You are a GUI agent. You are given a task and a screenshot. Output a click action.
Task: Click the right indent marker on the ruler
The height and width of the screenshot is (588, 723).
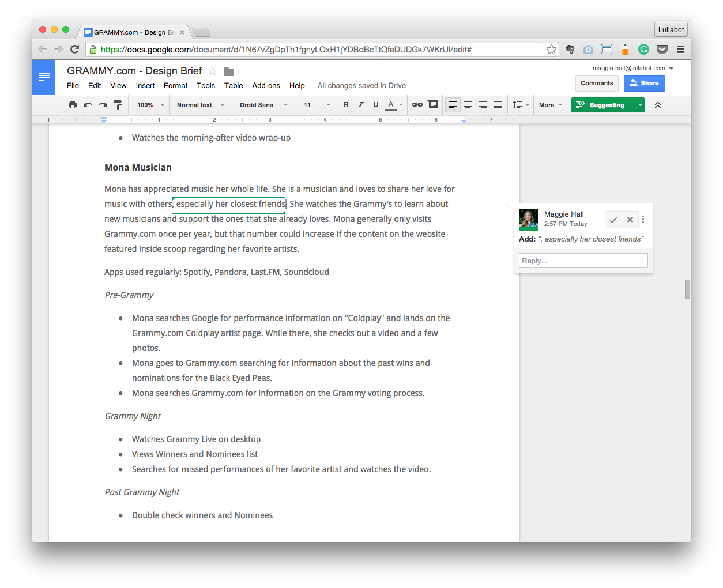click(464, 120)
